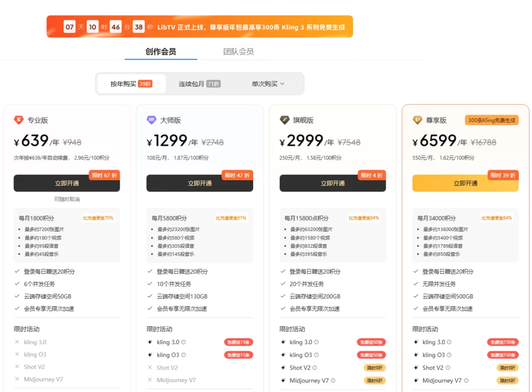Select 按年购买 billing option
The height and width of the screenshot is (392, 532).
pos(132,84)
